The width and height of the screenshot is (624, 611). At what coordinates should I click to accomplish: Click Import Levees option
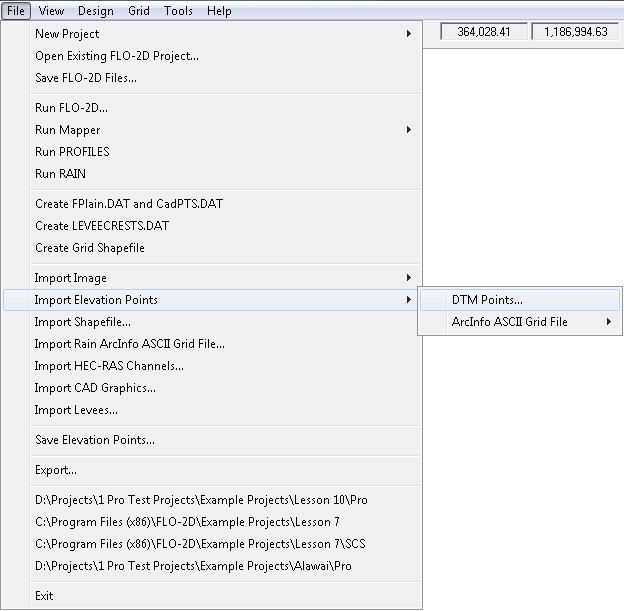(76, 410)
